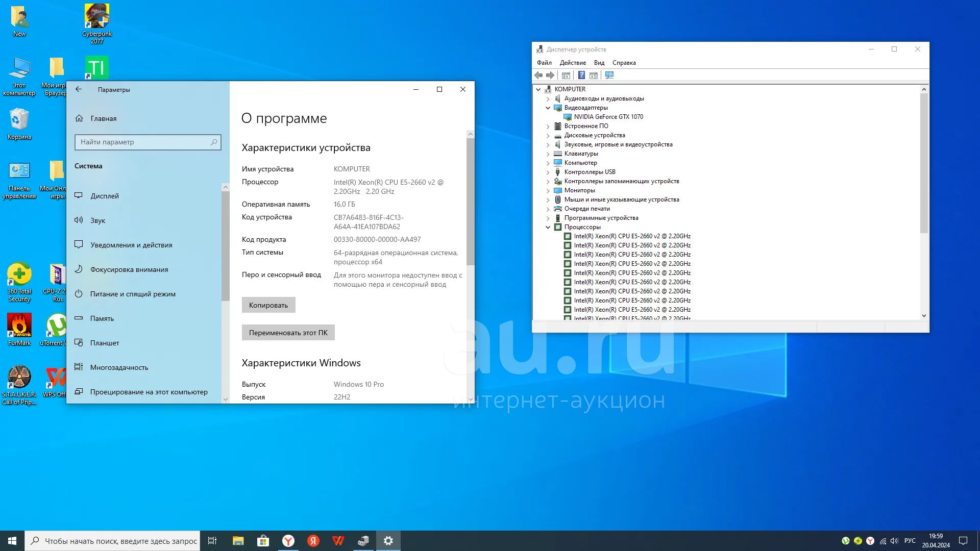Click the Копировать button
Screen dimensions: 980x551
268,305
